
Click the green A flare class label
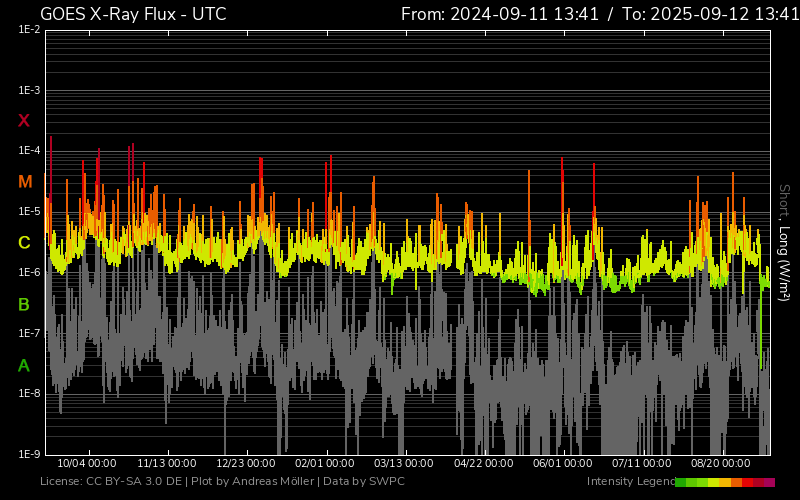click(24, 366)
